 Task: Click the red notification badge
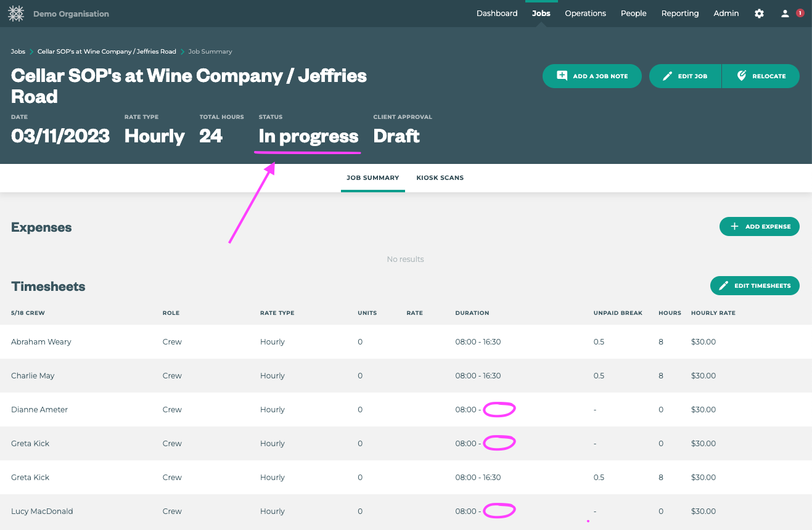tap(800, 13)
